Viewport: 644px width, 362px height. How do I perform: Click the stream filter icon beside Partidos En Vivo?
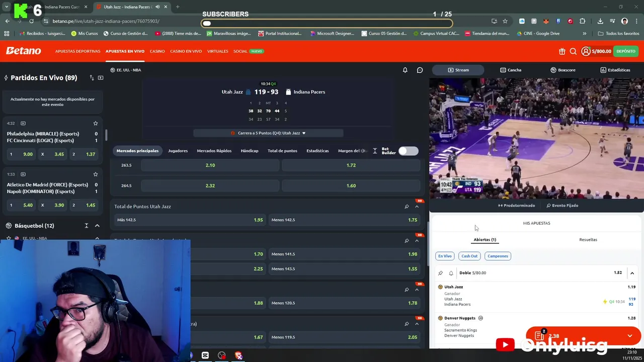click(x=101, y=78)
